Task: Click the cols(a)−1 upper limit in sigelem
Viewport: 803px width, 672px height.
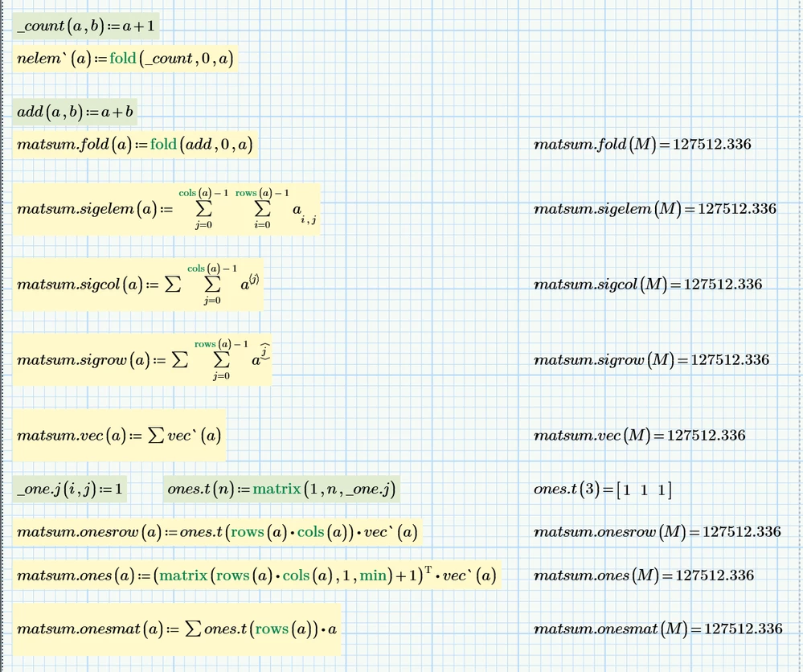Action: click(203, 193)
